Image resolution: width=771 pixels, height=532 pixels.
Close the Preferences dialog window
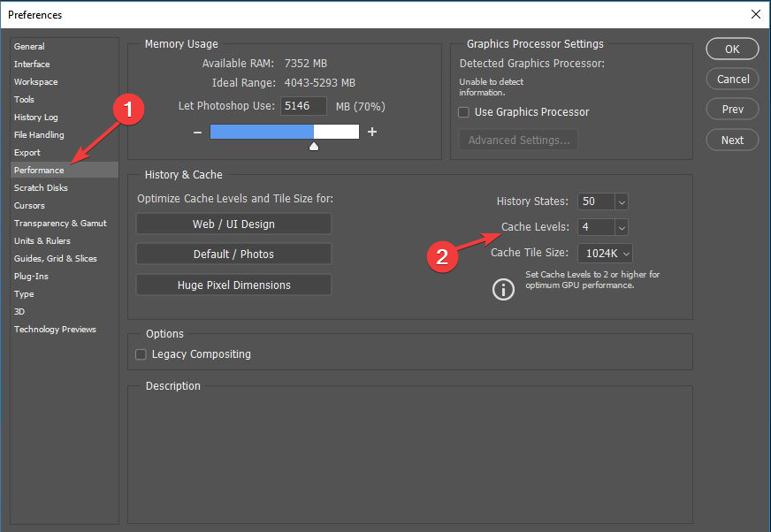click(756, 14)
